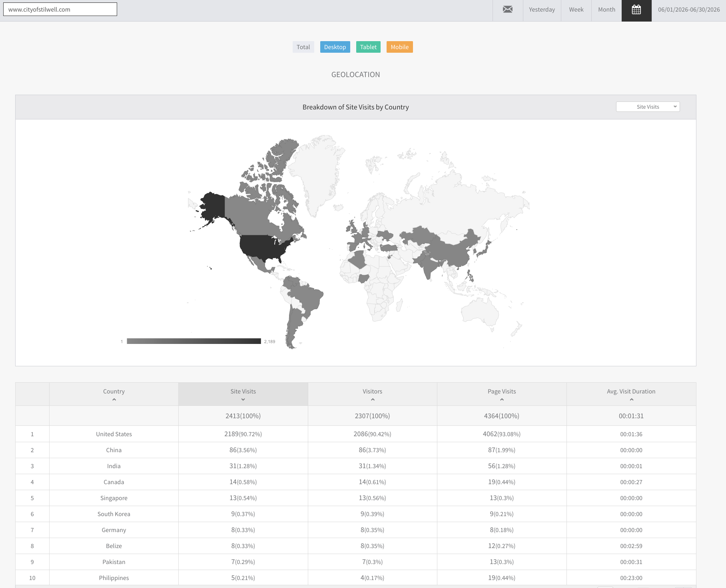Select the Yesterday range tab

tap(542, 10)
